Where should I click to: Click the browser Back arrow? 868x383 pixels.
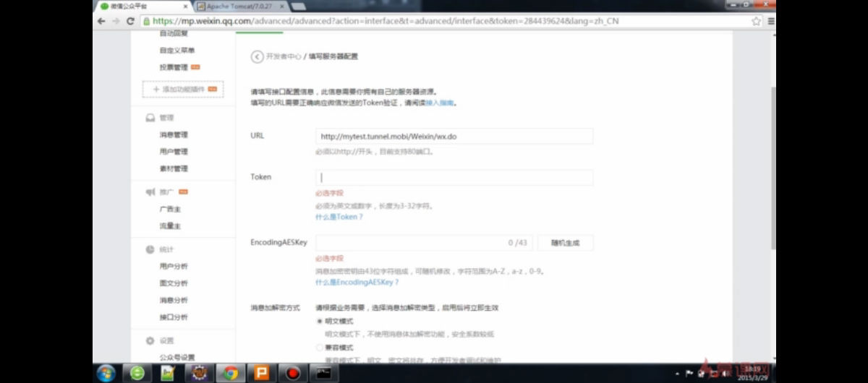pos(101,21)
